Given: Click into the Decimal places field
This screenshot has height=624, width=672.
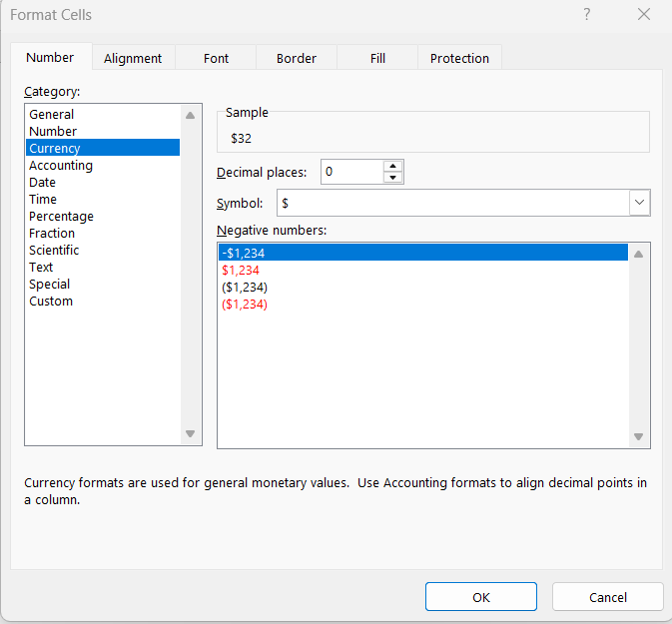Looking at the screenshot, I should point(350,172).
